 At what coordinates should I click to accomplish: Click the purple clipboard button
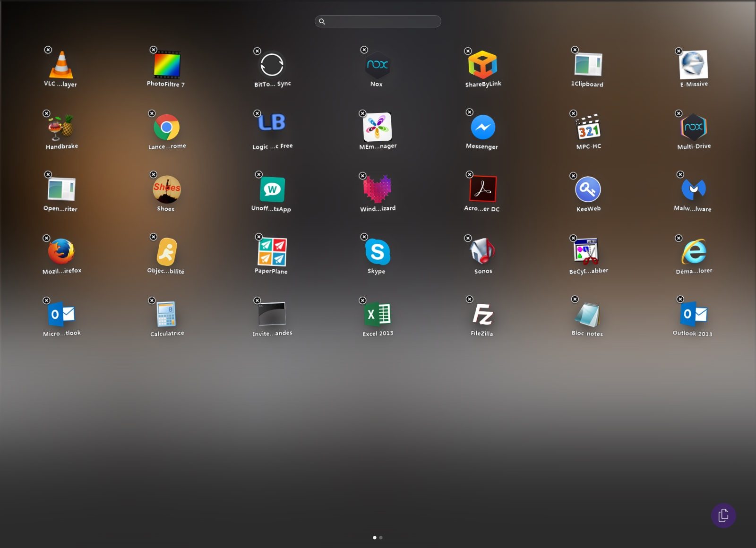tap(723, 515)
